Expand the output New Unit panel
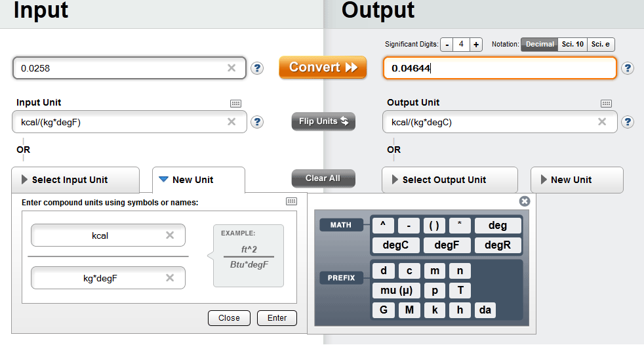 (x=576, y=180)
